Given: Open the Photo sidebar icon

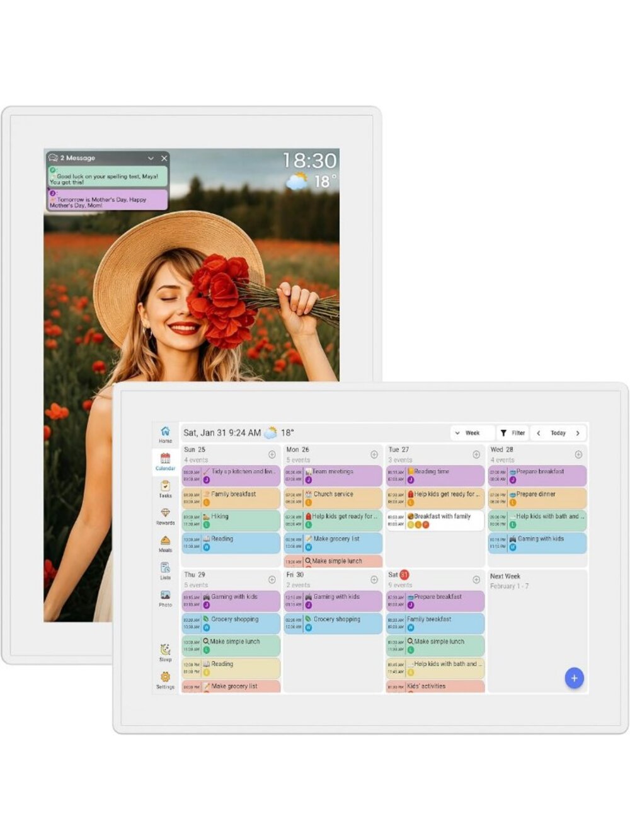Looking at the screenshot, I should [x=165, y=598].
